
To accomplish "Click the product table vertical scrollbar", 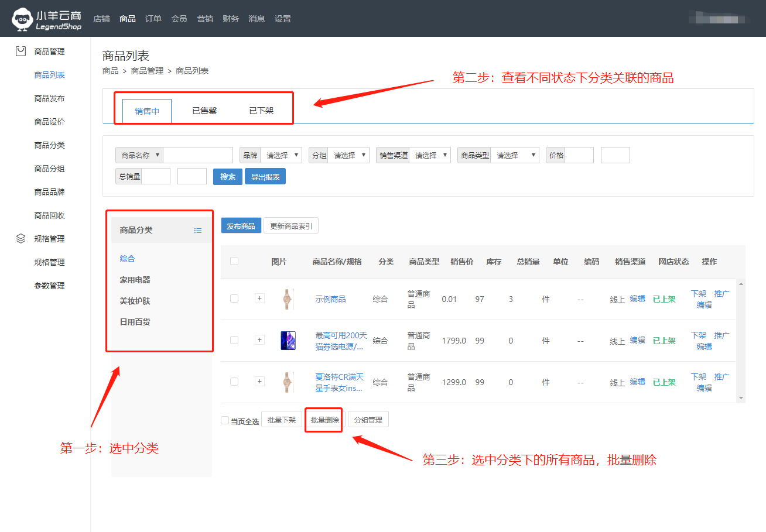I will [x=741, y=341].
